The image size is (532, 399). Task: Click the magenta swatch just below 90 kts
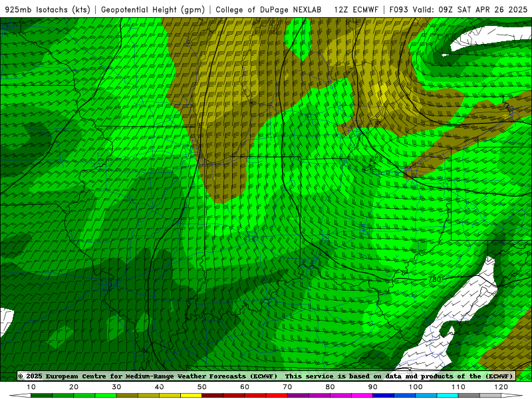pos(362,396)
